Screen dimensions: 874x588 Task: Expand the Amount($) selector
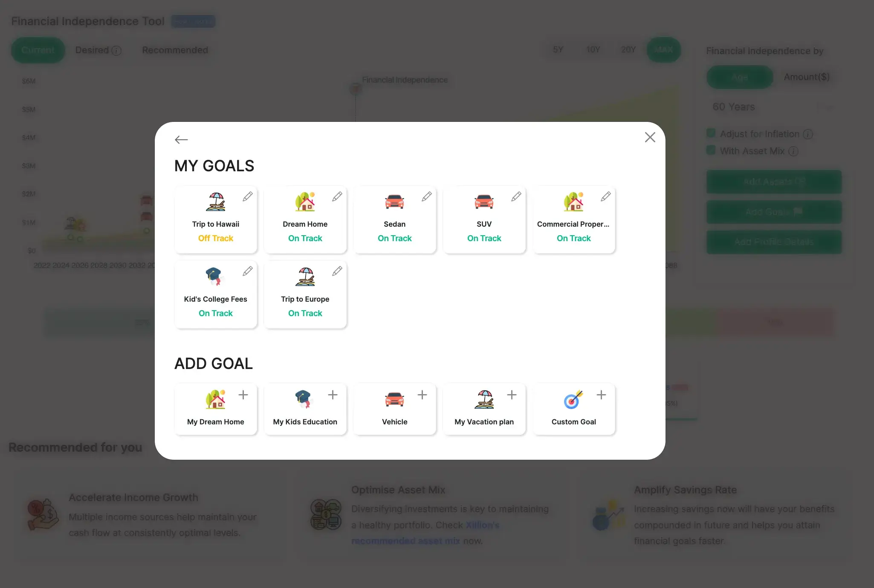807,77
